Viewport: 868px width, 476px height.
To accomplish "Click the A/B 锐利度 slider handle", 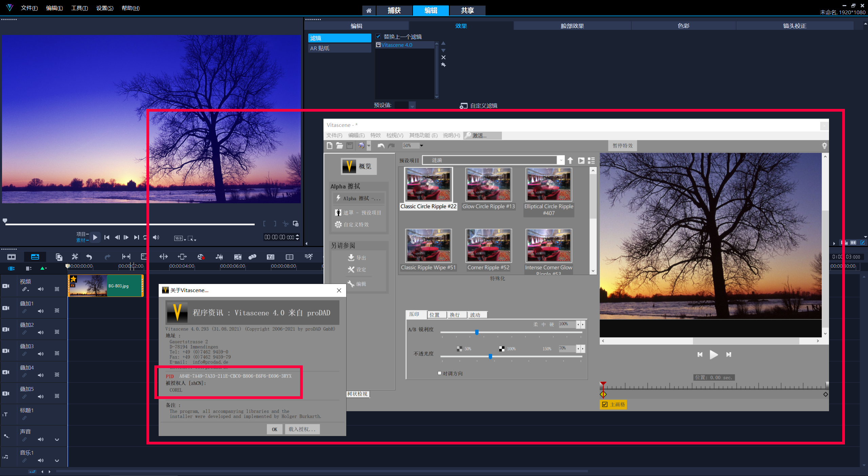I will coord(477,332).
